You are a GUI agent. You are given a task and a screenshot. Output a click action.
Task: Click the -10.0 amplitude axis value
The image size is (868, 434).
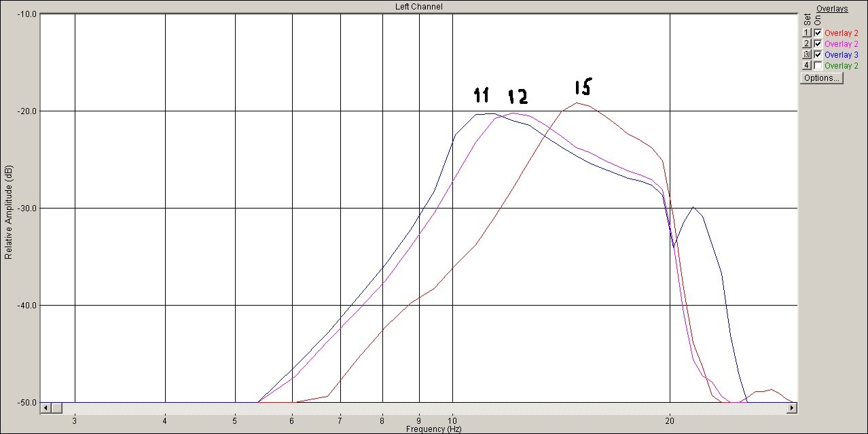[x=28, y=14]
